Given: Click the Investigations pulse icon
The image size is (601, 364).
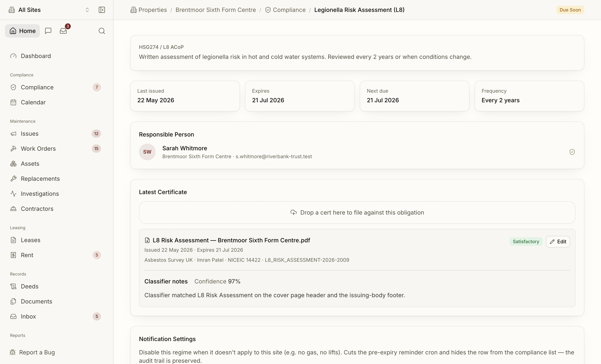Looking at the screenshot, I should point(13,194).
